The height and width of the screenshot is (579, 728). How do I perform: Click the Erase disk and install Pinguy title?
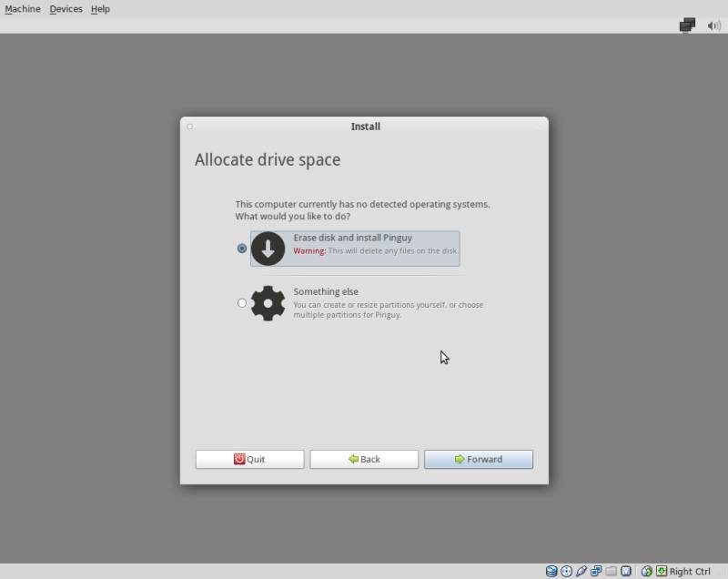[353, 238]
